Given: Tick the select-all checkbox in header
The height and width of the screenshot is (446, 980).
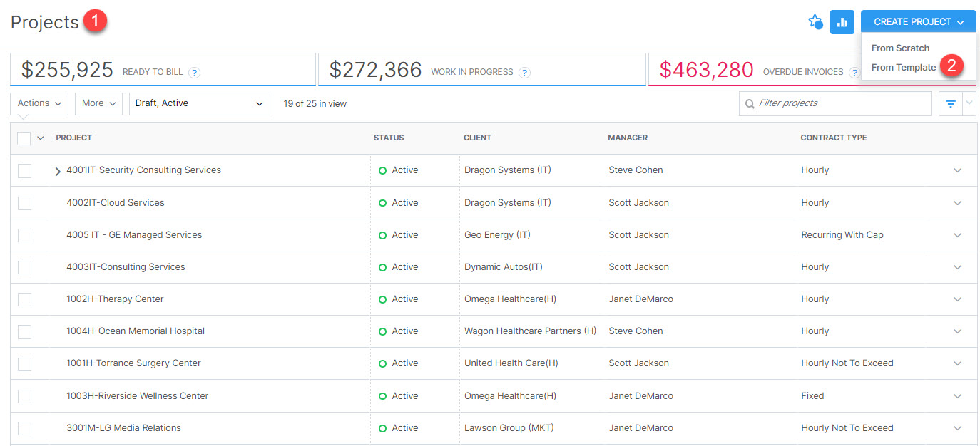Looking at the screenshot, I should coord(24,138).
